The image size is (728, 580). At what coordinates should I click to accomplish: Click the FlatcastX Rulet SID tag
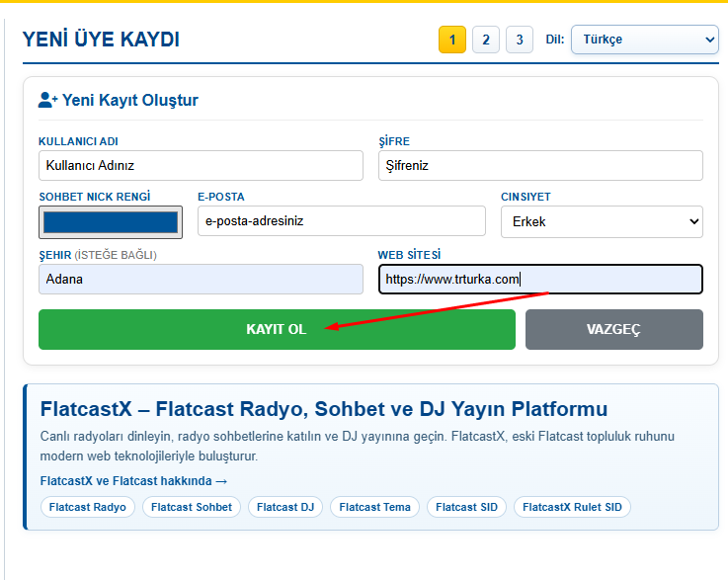tap(572, 507)
